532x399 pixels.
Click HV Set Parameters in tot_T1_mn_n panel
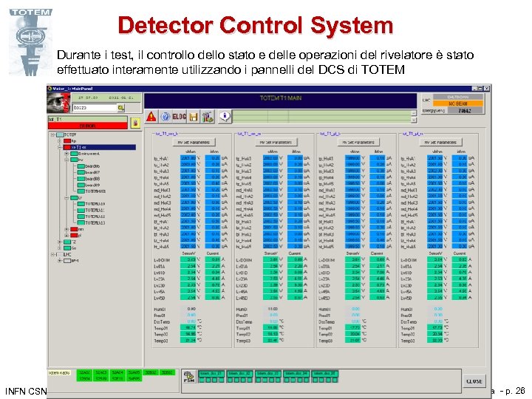[276, 142]
